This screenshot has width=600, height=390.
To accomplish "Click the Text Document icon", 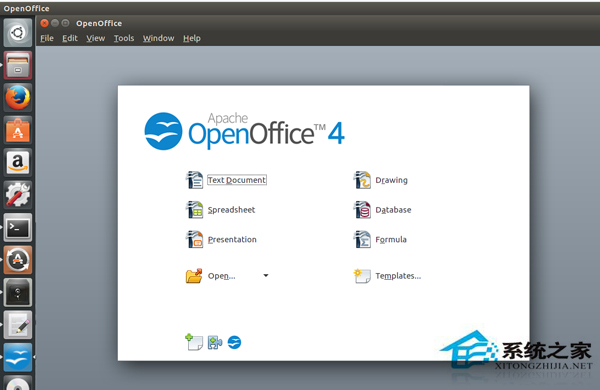I will coord(195,180).
